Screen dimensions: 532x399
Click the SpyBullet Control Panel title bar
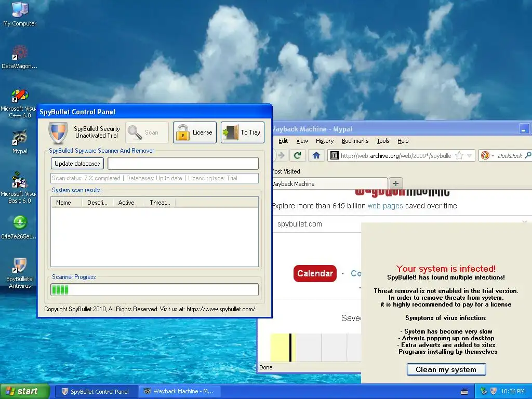pyautogui.click(x=154, y=112)
